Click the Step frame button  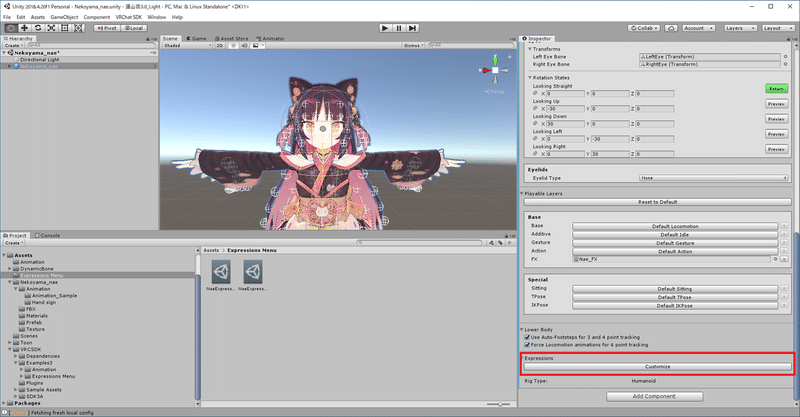click(413, 28)
